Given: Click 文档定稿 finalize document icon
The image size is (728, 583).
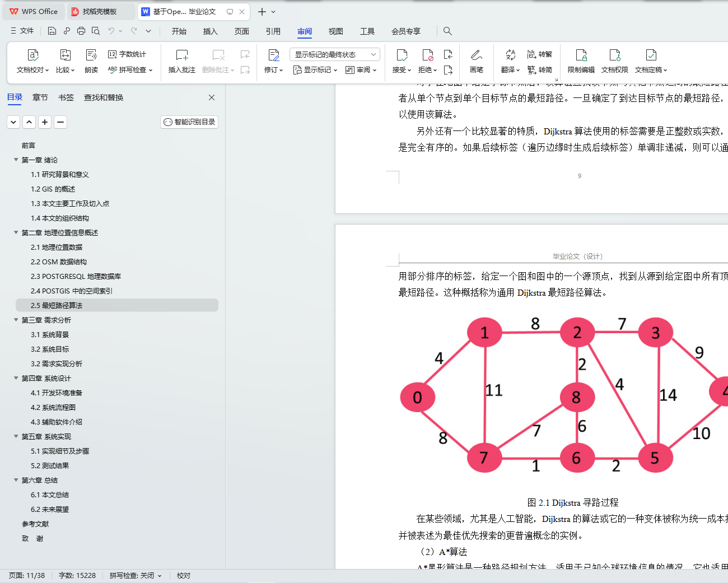Looking at the screenshot, I should point(651,55).
